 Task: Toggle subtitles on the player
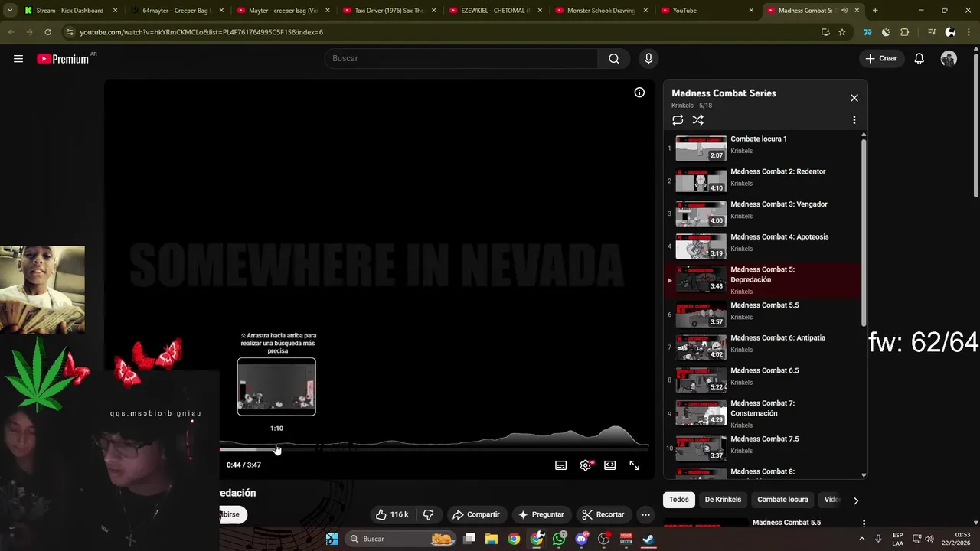pyautogui.click(x=561, y=465)
